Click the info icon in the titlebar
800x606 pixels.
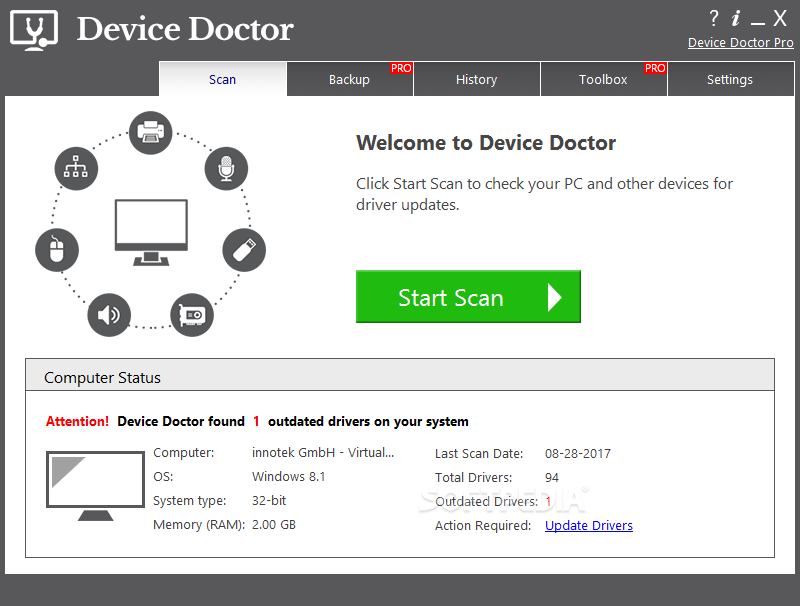coord(737,18)
